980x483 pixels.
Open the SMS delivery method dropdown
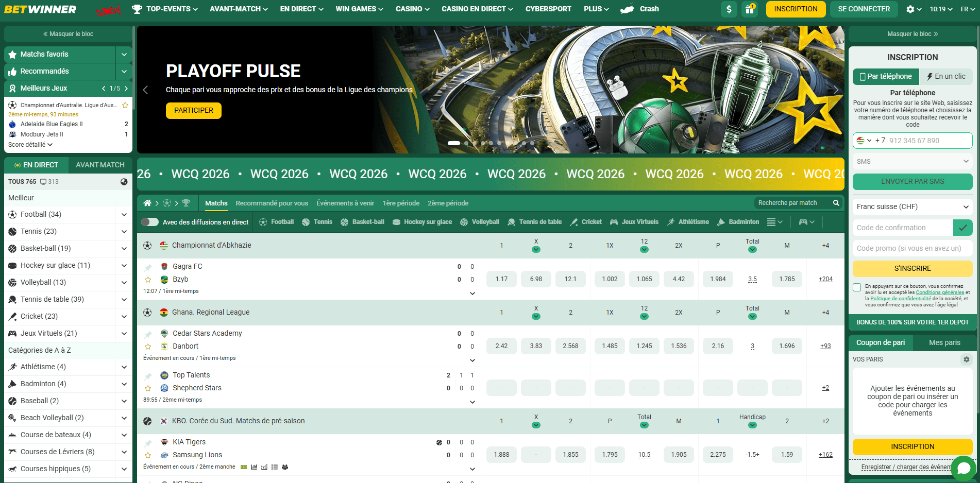point(912,161)
